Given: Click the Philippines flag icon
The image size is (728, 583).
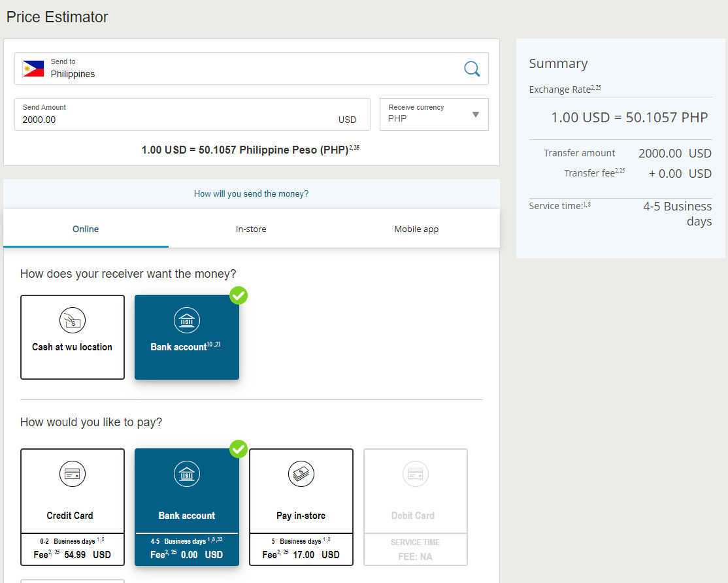Looking at the screenshot, I should (33, 69).
